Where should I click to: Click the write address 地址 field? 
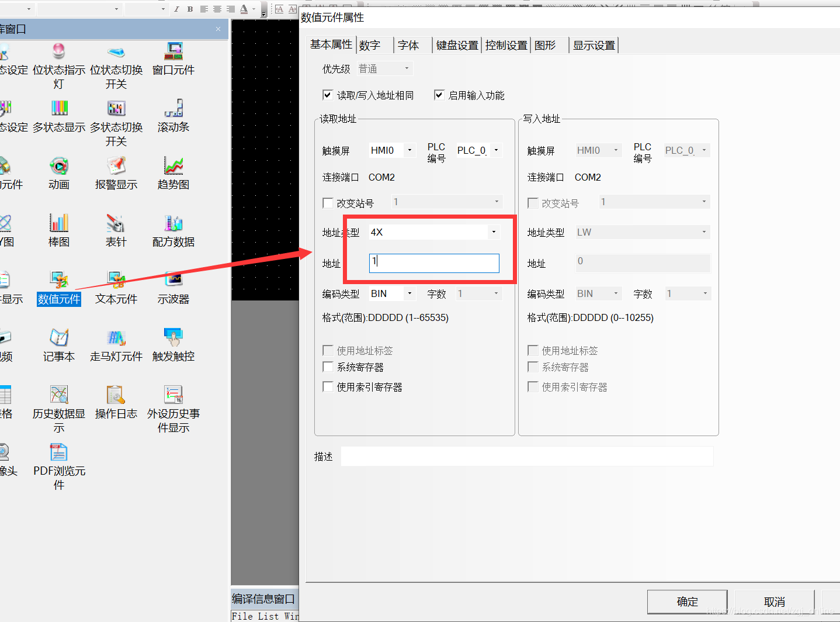[x=643, y=263]
